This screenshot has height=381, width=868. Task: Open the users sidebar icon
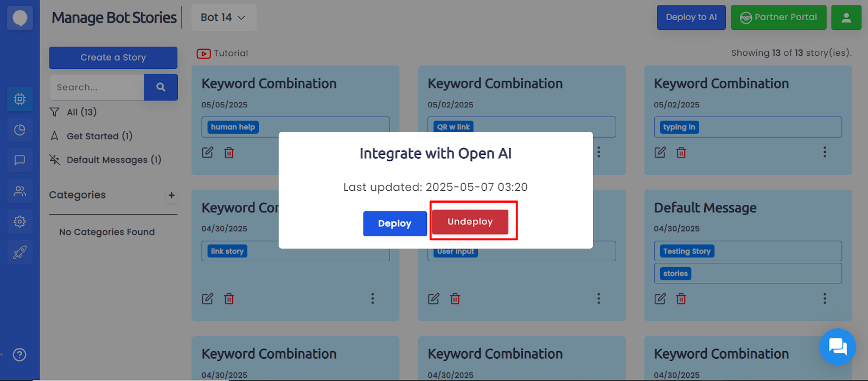(20, 191)
